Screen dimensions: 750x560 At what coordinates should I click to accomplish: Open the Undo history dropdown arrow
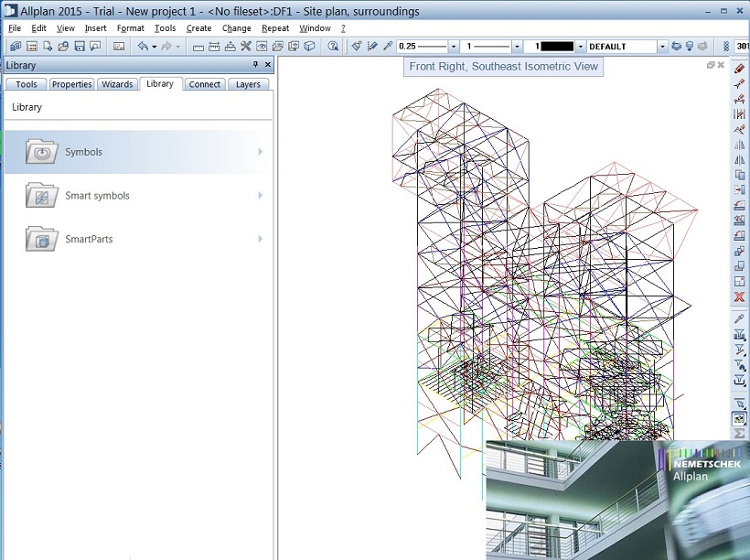pos(154,47)
